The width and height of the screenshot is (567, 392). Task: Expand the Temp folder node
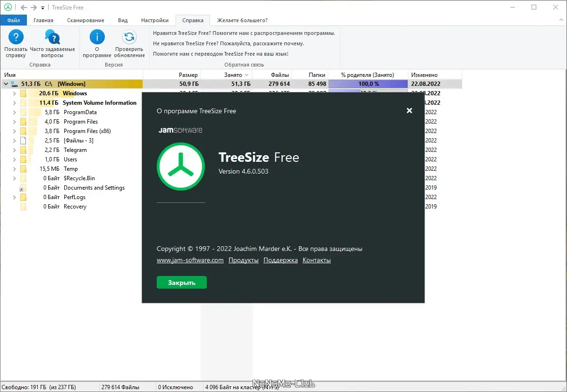(x=15, y=169)
